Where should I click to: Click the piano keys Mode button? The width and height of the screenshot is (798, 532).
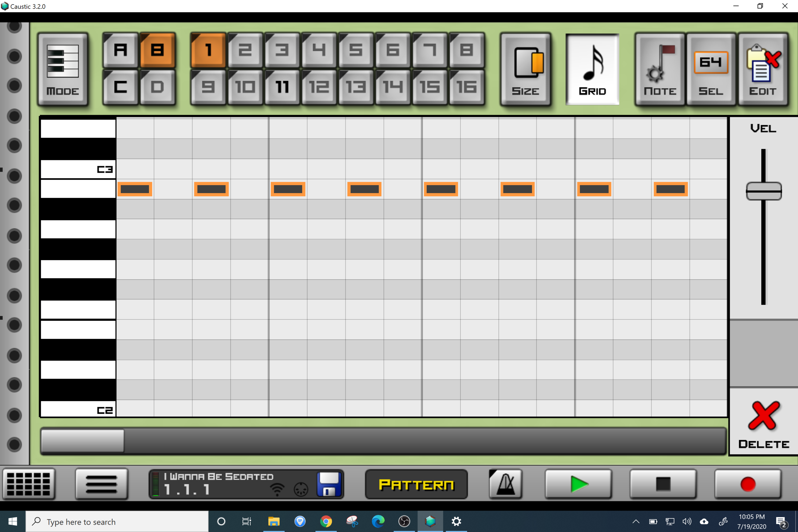(x=63, y=70)
